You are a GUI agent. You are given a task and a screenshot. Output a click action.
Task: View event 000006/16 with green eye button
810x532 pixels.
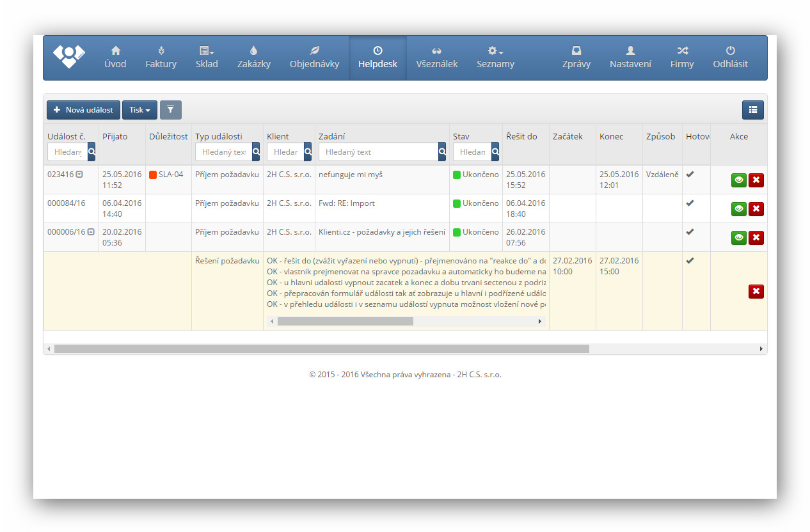coord(738,238)
